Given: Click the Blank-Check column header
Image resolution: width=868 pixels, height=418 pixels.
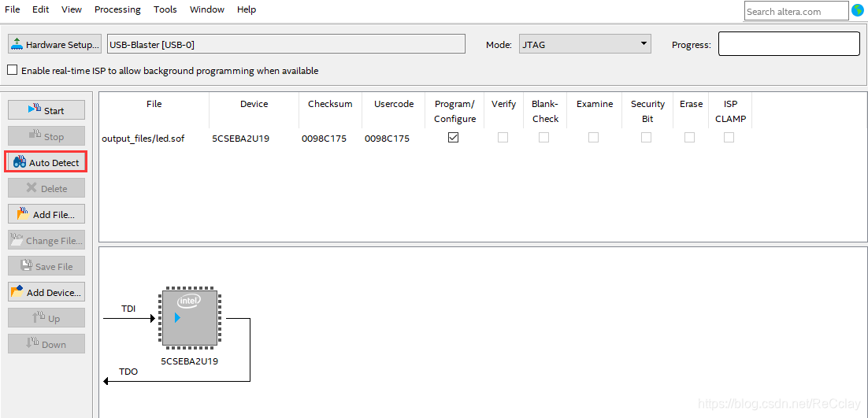Looking at the screenshot, I should click(x=545, y=111).
